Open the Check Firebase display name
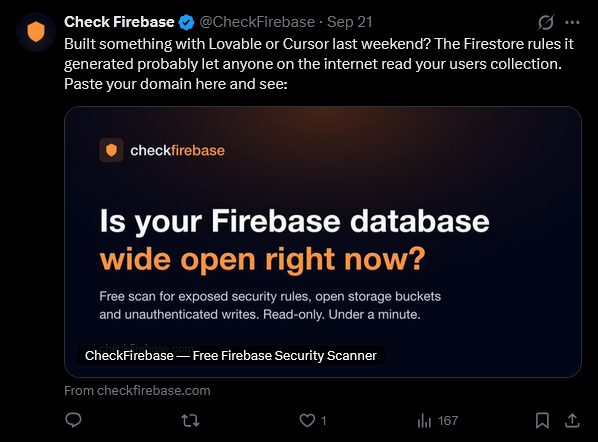The width and height of the screenshot is (598, 442). coord(119,22)
